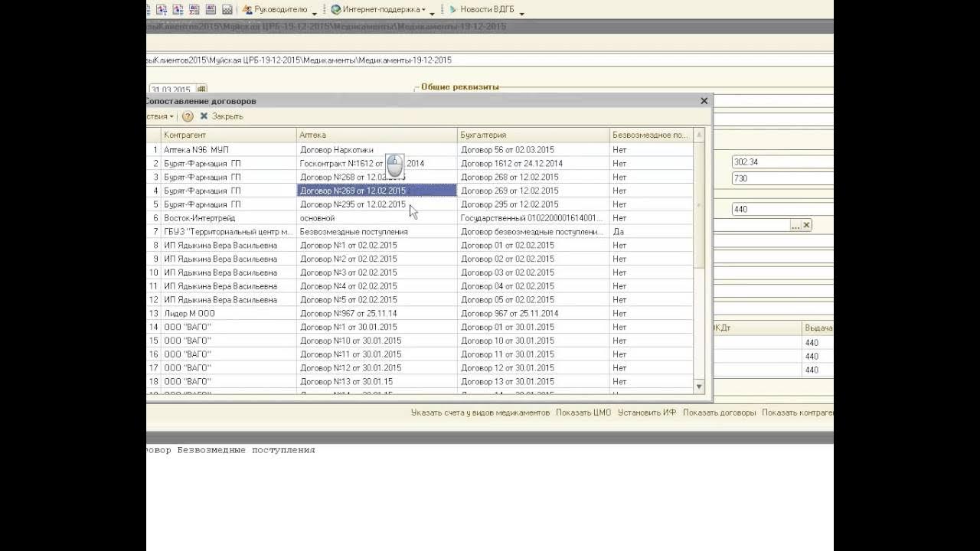Select cell Аптека №96 МУП
The image size is (980, 551).
coord(229,150)
